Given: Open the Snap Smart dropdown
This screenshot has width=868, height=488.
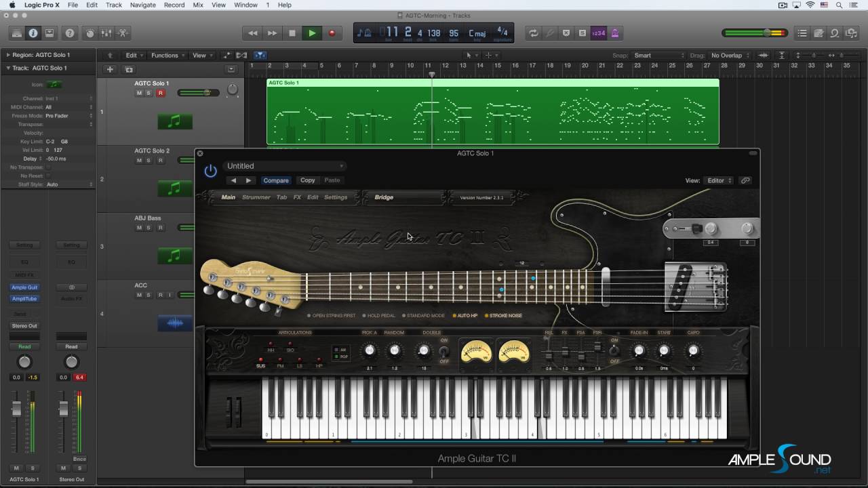Looking at the screenshot, I should [x=658, y=56].
